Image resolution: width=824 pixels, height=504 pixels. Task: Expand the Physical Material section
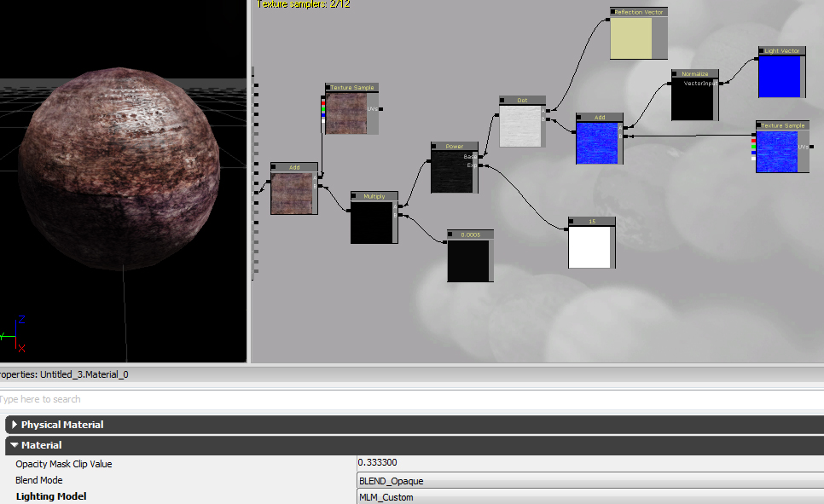[x=15, y=424]
